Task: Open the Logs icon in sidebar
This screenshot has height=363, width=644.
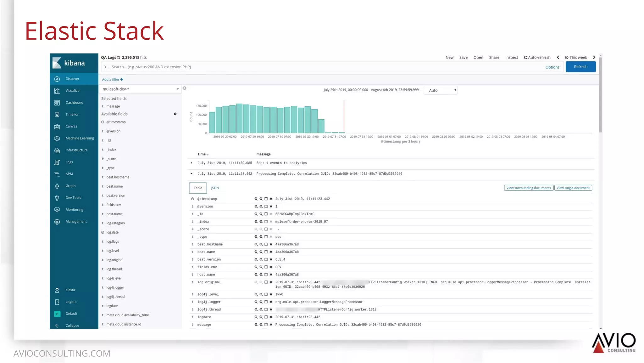Action: (x=57, y=162)
